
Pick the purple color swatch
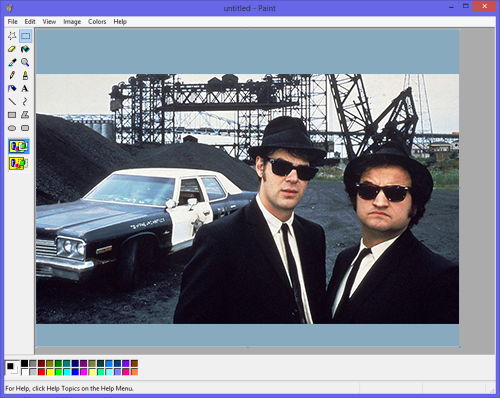point(84,363)
